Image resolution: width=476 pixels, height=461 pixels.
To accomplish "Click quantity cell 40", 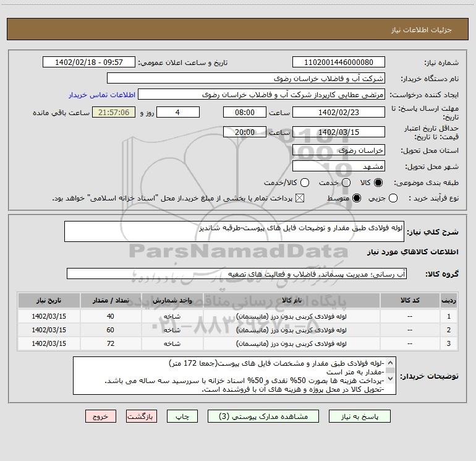I will pyautogui.click(x=111, y=316).
